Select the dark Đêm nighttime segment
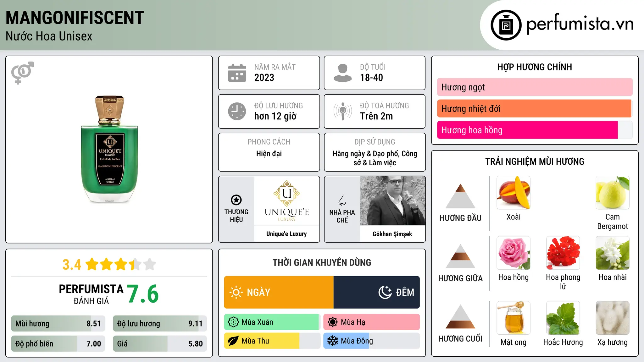The height and width of the screenshot is (362, 644). click(377, 292)
